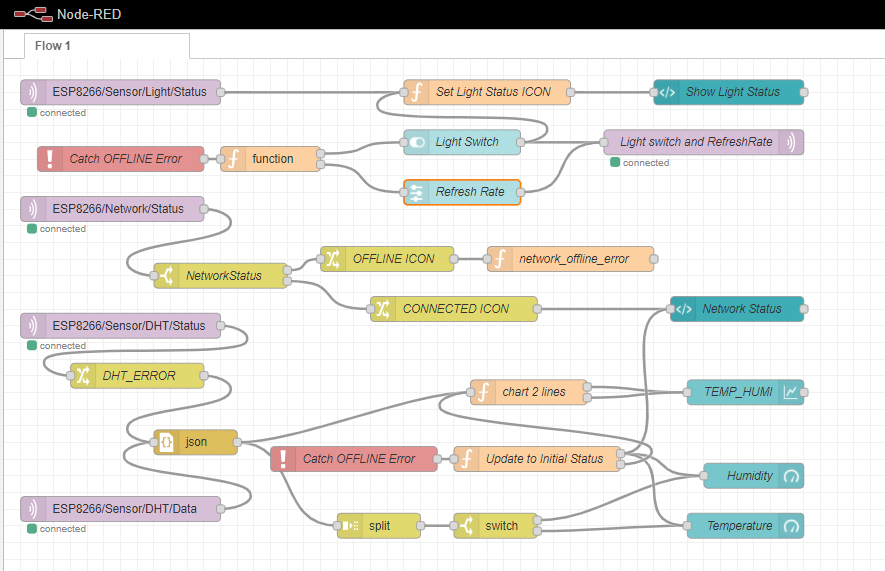Click output port of Set Light Status ICON
This screenshot has width=885, height=571.
point(571,92)
